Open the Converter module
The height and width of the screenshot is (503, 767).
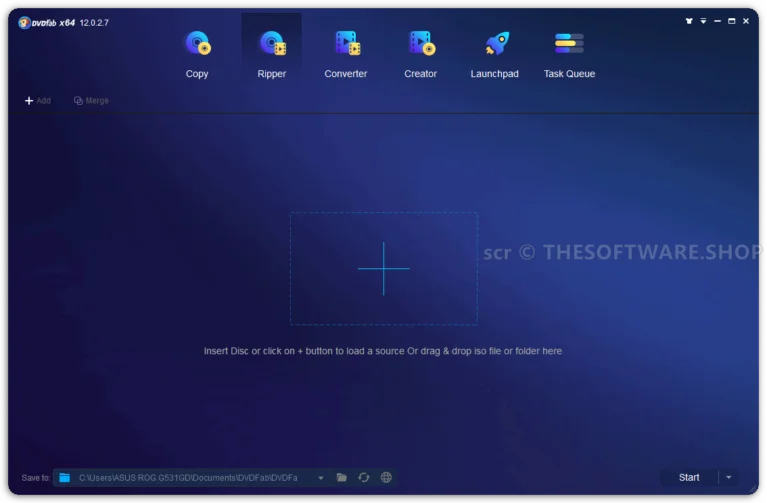[x=346, y=54]
